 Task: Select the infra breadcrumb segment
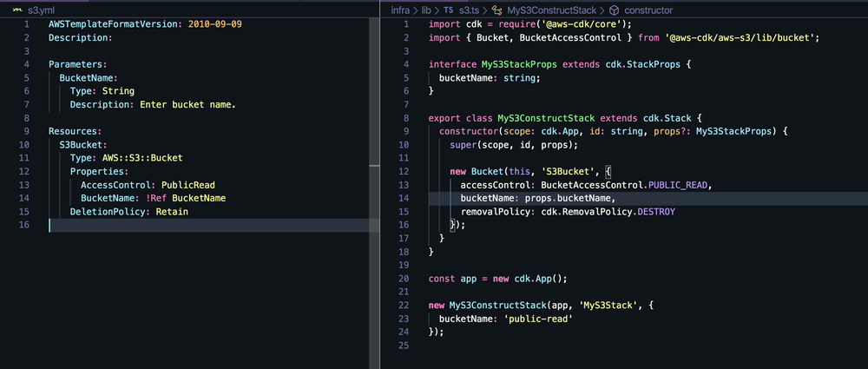tap(401, 10)
